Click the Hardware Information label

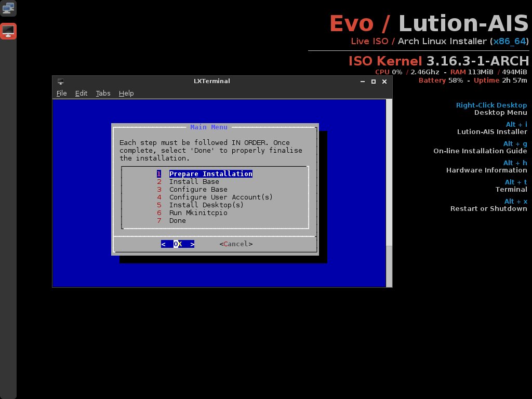click(x=486, y=170)
